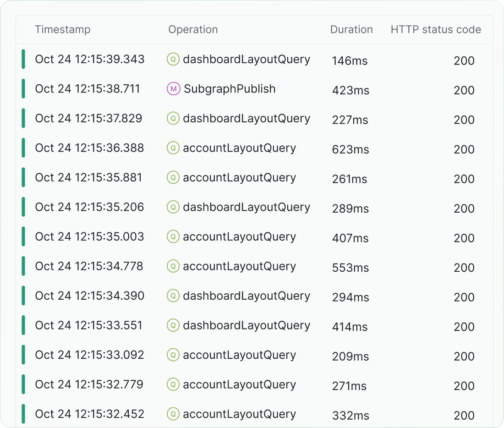Click the query badge on accountLayoutQuery at 12:15:33.092
Viewport: 504px width, 428px height.
[x=173, y=355]
